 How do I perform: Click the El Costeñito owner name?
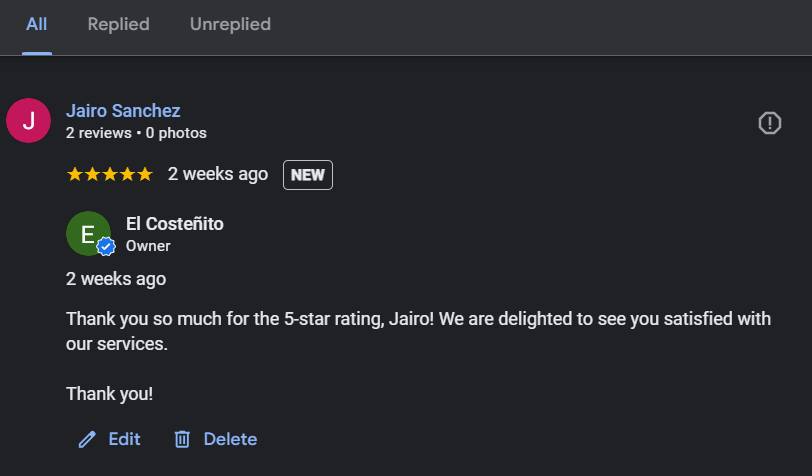(x=175, y=224)
